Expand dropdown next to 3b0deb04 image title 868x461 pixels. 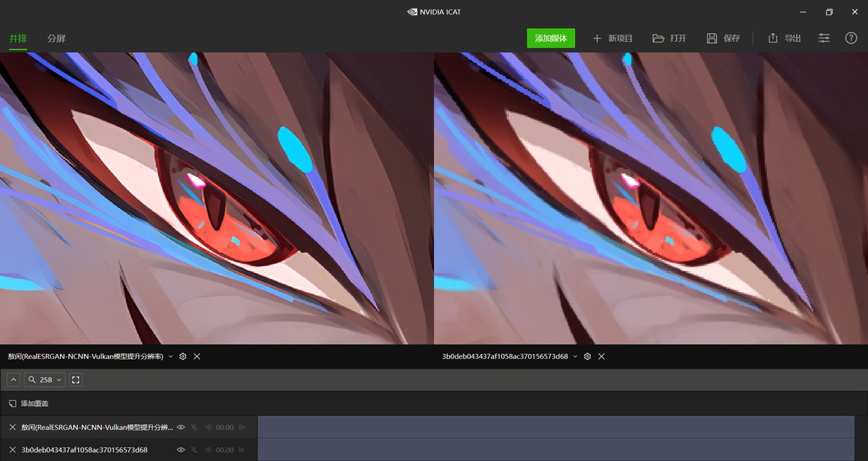point(576,357)
